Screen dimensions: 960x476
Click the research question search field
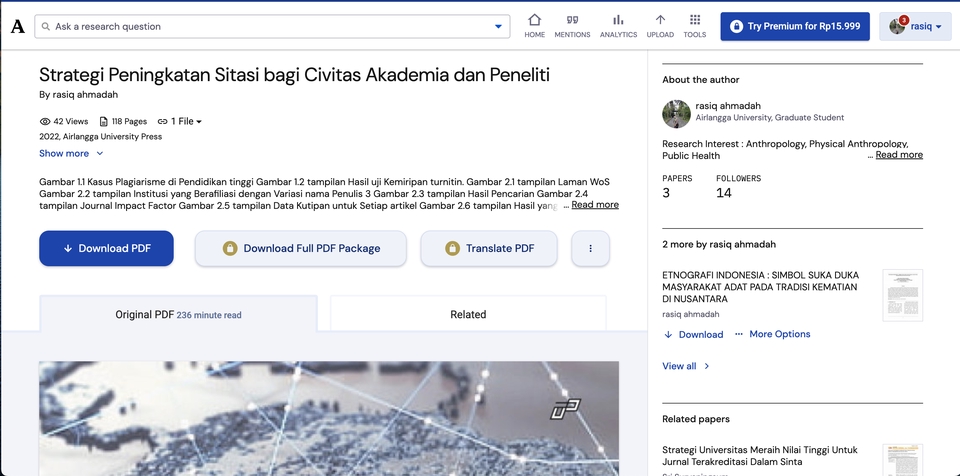pos(265,27)
